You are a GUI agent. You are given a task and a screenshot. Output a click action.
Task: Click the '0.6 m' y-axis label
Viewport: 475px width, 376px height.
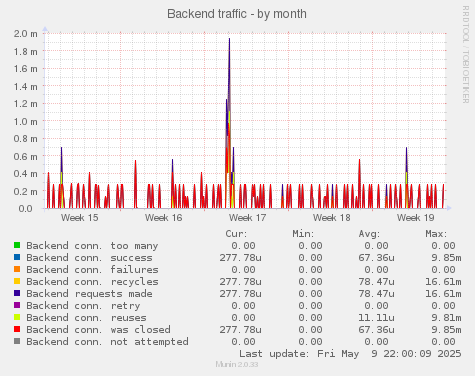[x=26, y=156]
